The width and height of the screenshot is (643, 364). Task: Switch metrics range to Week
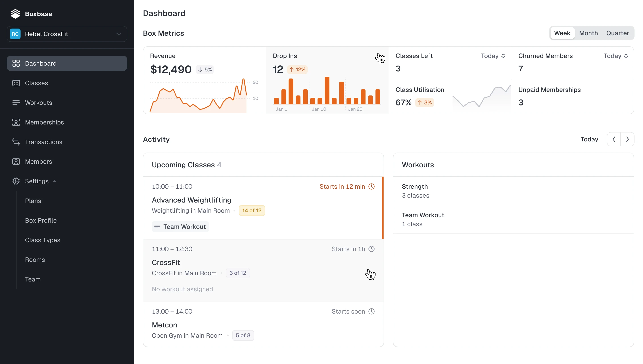pos(562,33)
